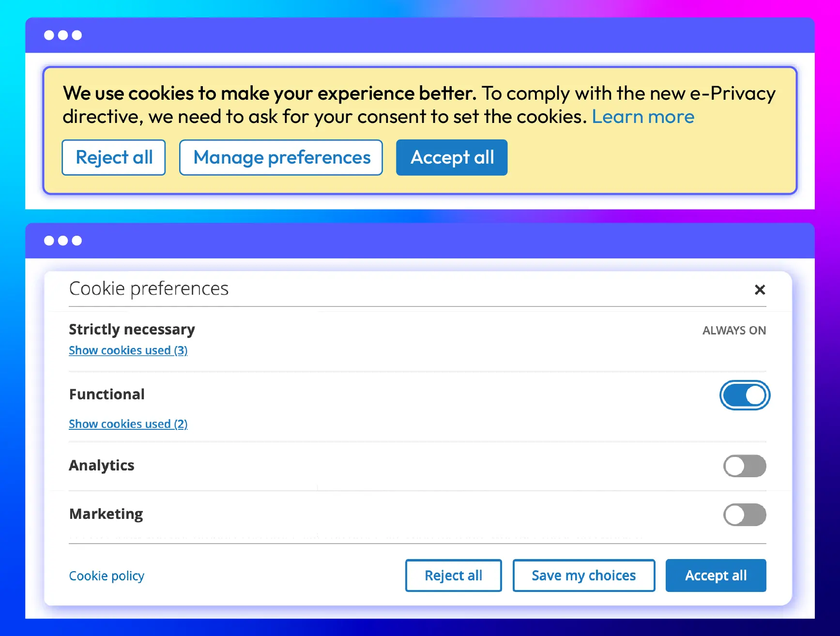Open Manage preferences from the banner
840x636 pixels.
point(281,157)
